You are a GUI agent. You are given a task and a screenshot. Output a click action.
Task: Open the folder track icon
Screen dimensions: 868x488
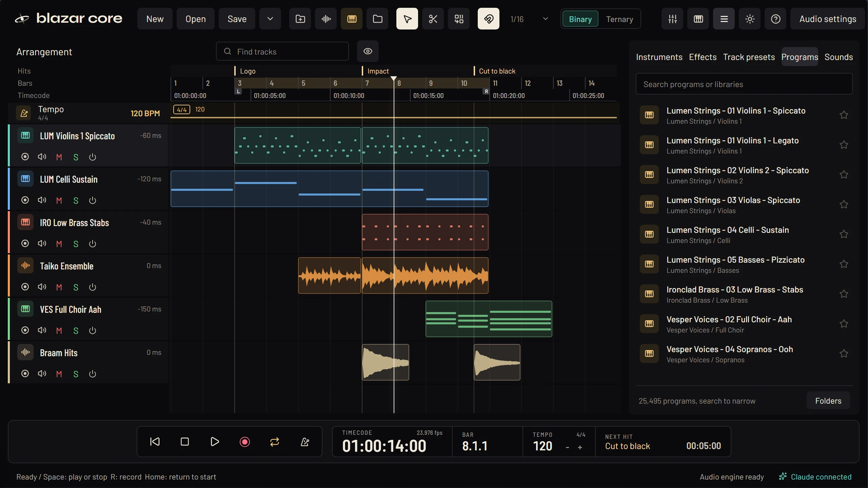point(378,19)
